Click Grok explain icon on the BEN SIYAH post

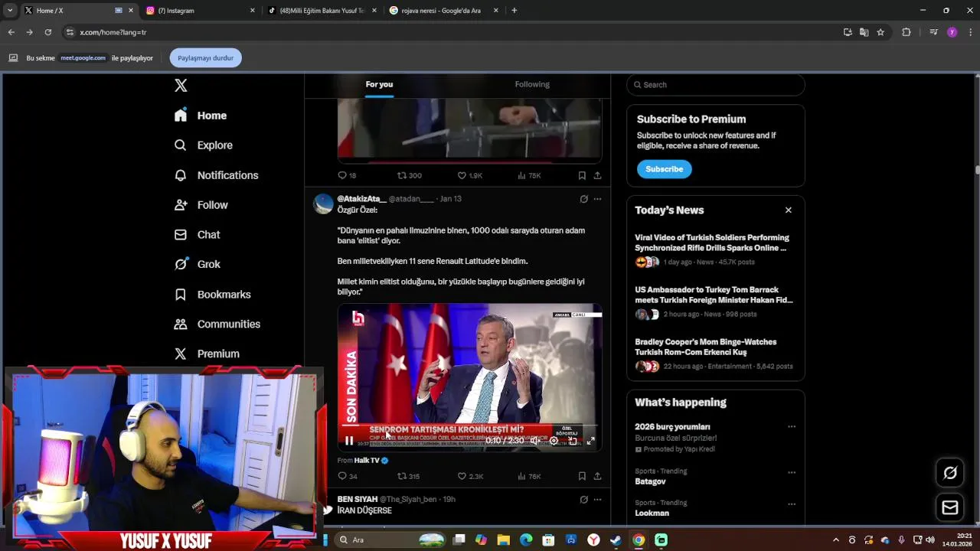pos(583,500)
